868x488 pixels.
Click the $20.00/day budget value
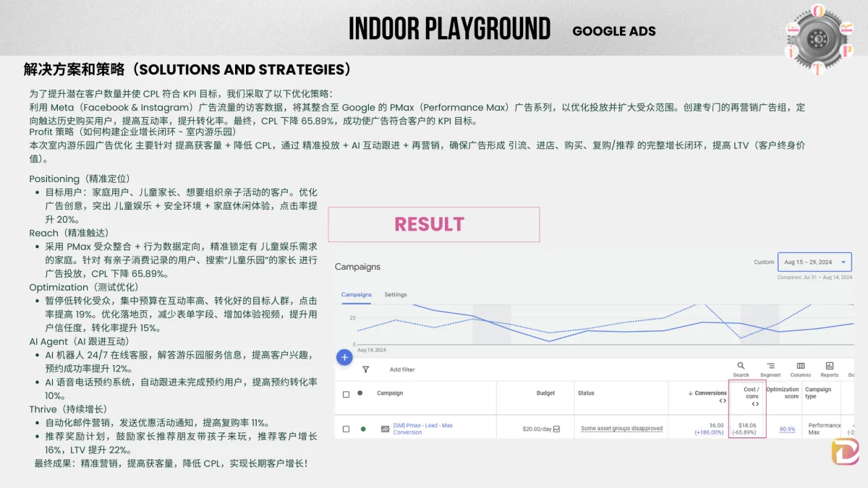coord(535,429)
